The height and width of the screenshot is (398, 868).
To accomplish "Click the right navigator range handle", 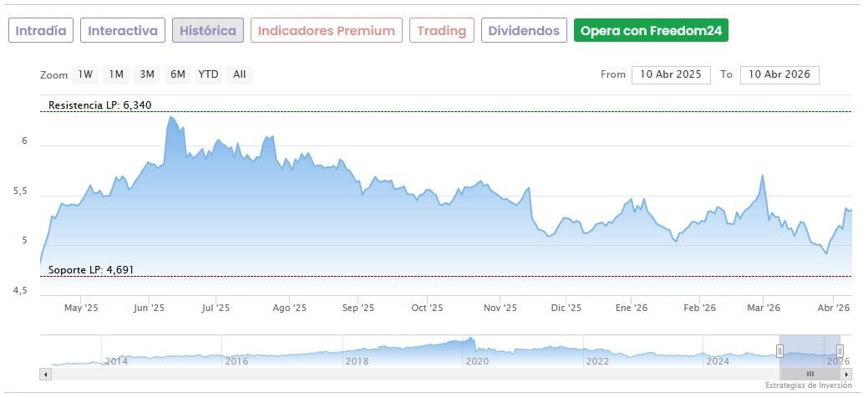I will click(x=840, y=350).
